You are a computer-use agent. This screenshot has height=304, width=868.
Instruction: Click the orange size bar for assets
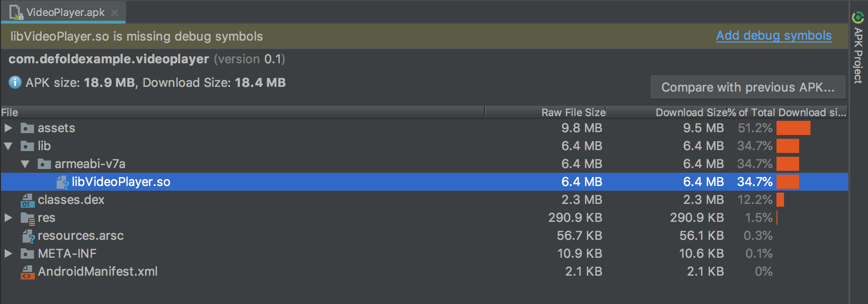coord(793,128)
